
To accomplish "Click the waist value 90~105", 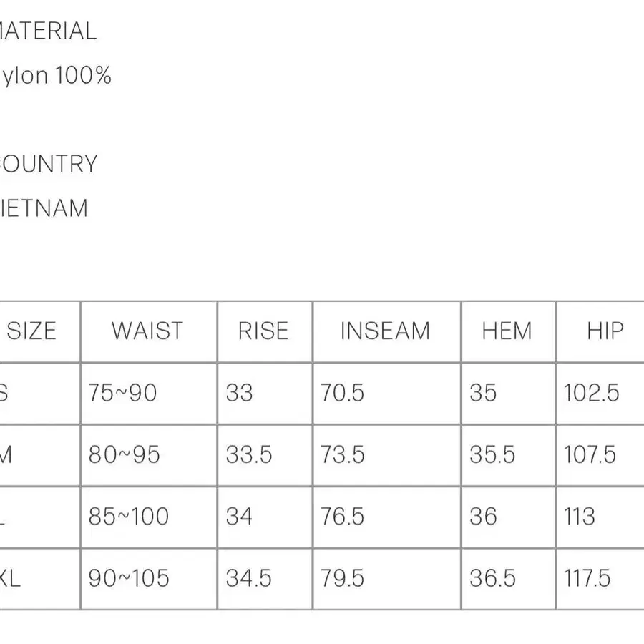I will pyautogui.click(x=129, y=578).
